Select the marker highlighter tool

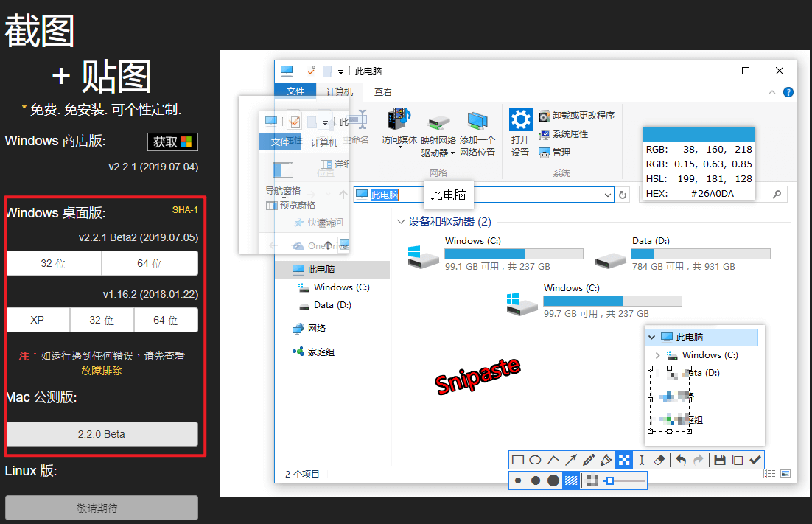click(606, 459)
